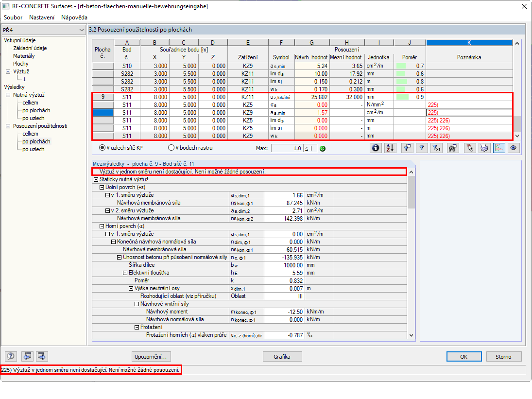Toggle the plain funnel filter button

pyautogui.click(x=422, y=148)
